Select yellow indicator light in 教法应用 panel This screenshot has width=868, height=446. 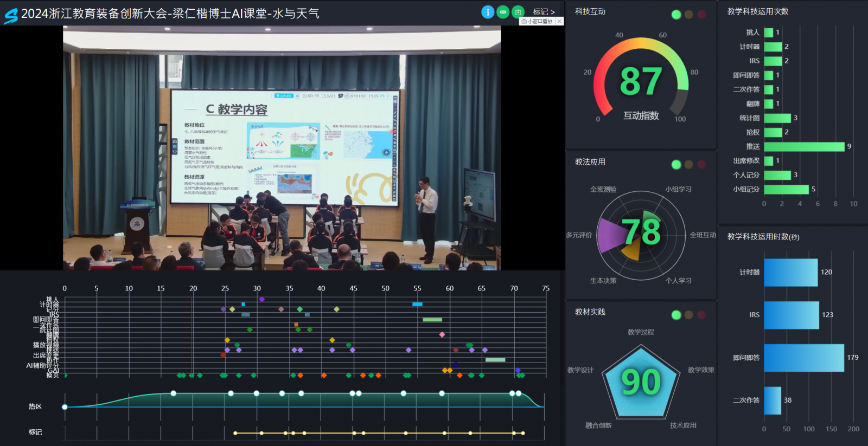tap(688, 164)
